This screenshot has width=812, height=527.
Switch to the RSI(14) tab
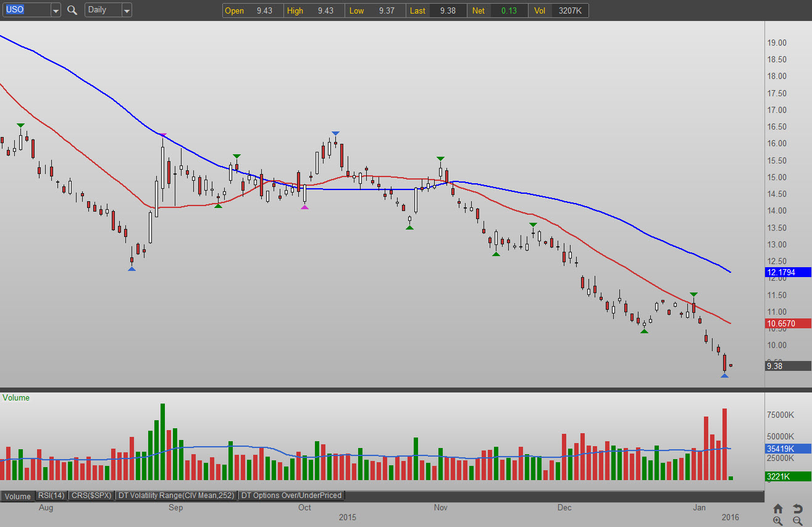point(51,496)
